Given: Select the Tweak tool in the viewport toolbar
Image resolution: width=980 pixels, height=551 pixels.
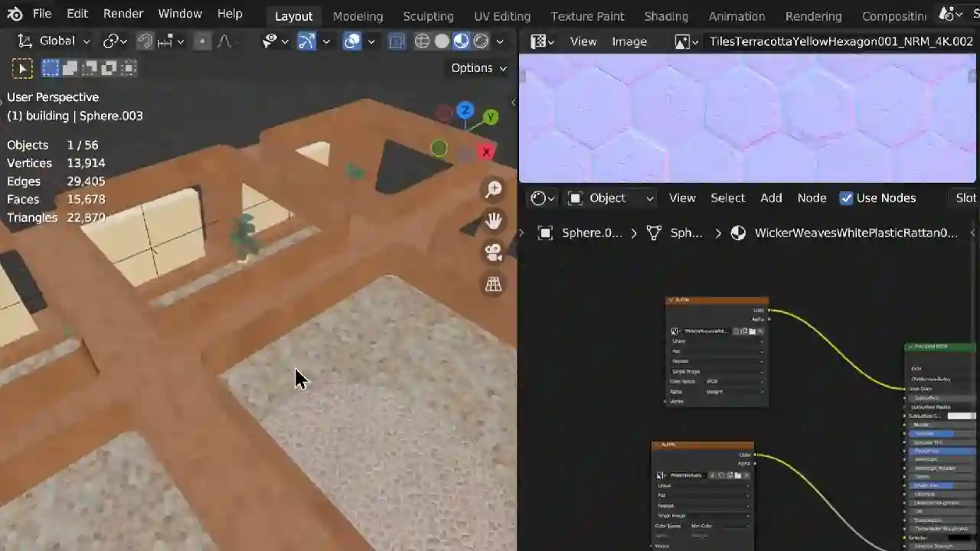Looking at the screenshot, I should (x=23, y=68).
